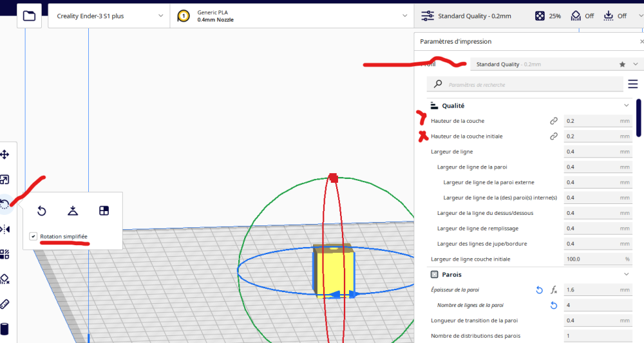
Task: Click profile star icon
Action: coord(622,64)
